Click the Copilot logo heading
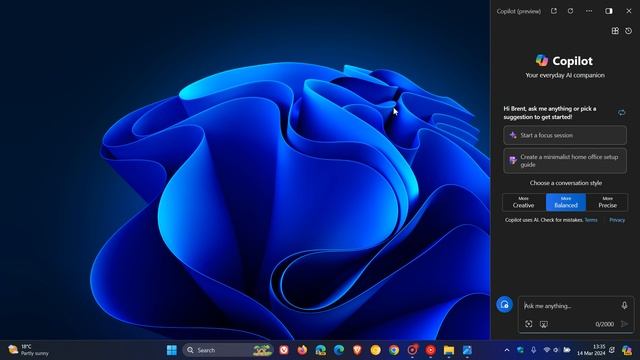The image size is (640, 360). click(564, 61)
